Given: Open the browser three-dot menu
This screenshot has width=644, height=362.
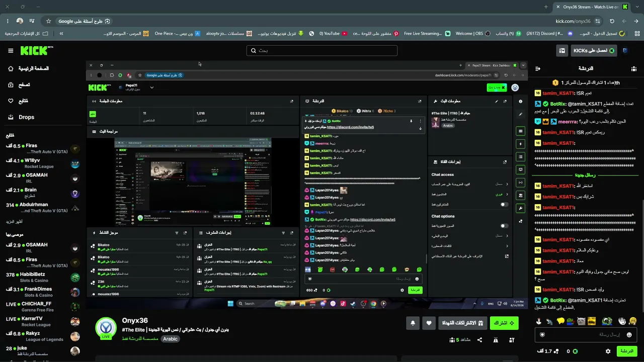Looking at the screenshot, I should 8,21.
